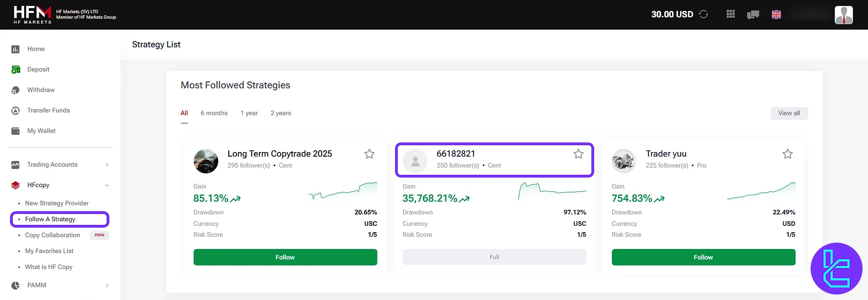Click the Most Followed Strategies heading
This screenshot has height=300, width=868.
coord(236,85)
